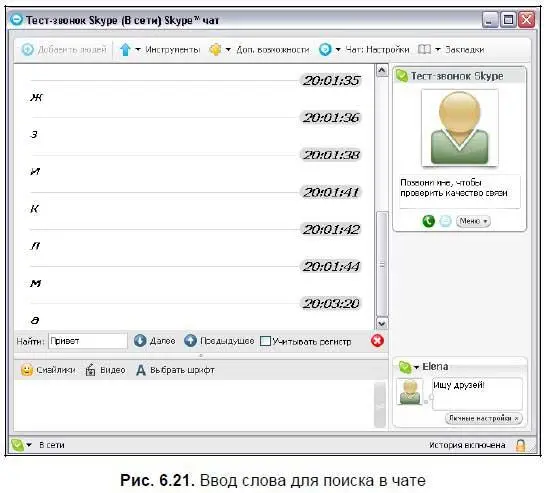Click the padlock icon in status bar
The width and height of the screenshot is (547, 493).
520,445
